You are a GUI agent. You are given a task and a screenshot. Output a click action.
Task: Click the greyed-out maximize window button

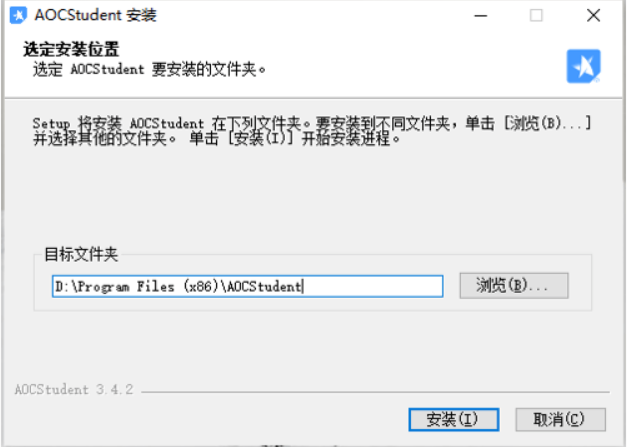click(x=536, y=16)
